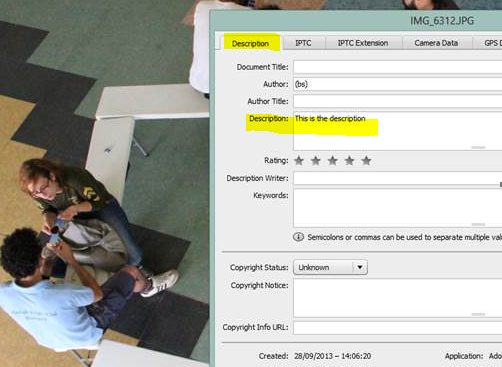Open the GPS Data tab

pos(488,43)
